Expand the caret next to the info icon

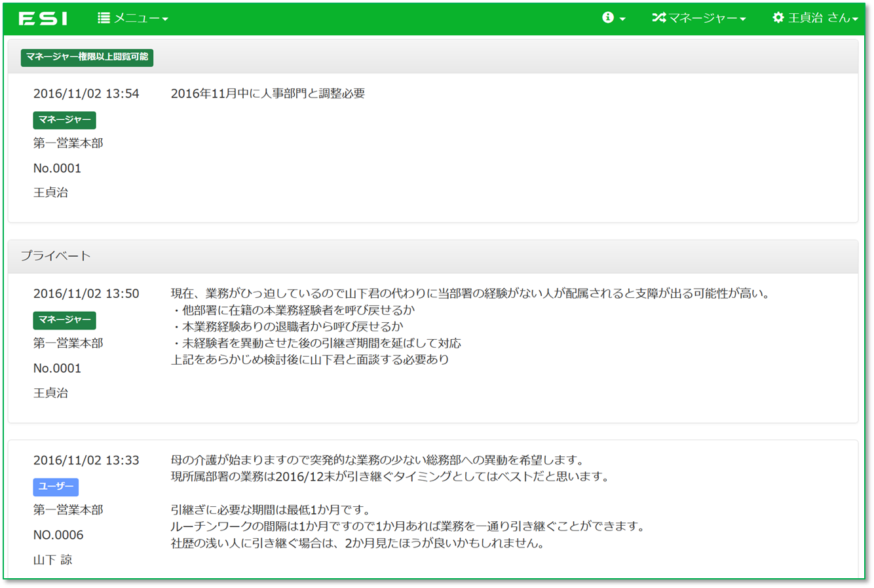[622, 19]
